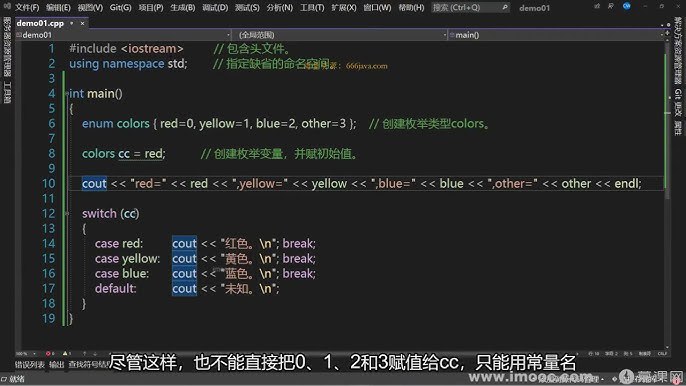Open the 扩展(X) menu
Viewport: 686px width, 386px height.
pyautogui.click(x=344, y=7)
